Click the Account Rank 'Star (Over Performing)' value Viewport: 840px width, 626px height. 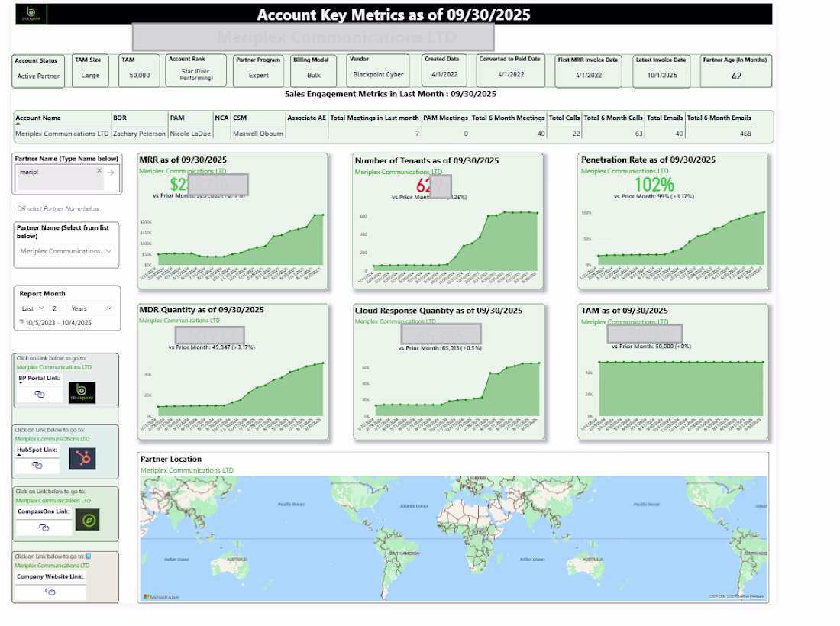196,75
